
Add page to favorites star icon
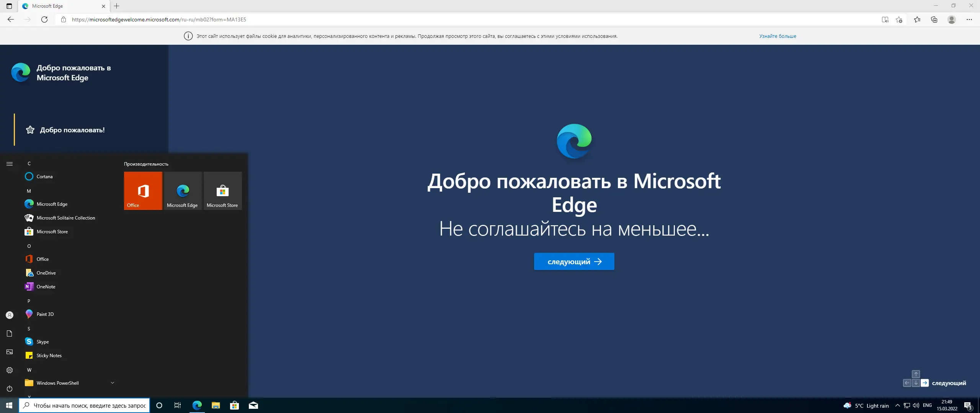click(x=899, y=20)
